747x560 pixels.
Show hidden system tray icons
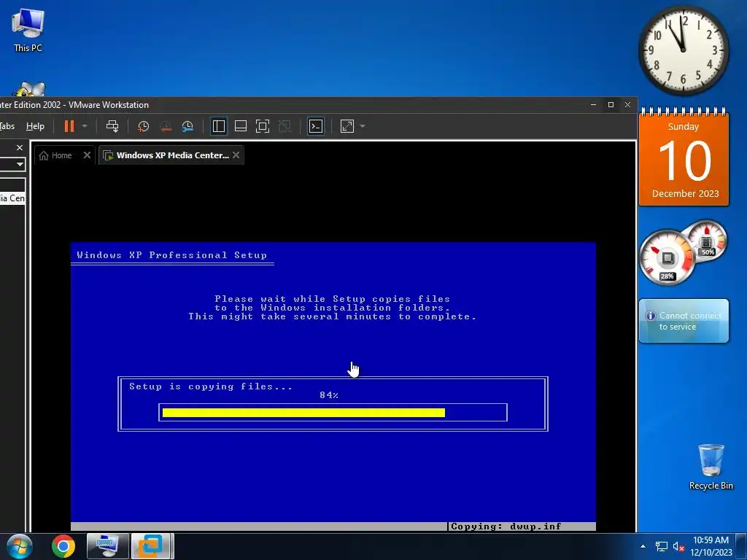tap(643, 546)
